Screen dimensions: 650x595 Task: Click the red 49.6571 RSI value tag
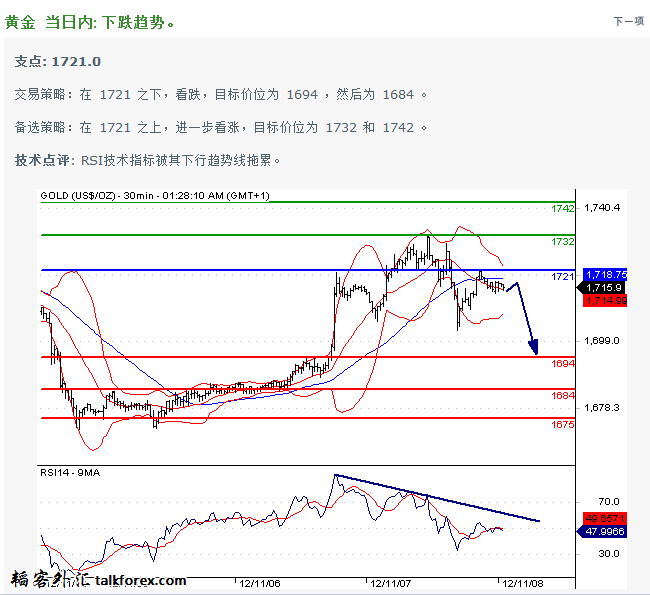(x=605, y=518)
